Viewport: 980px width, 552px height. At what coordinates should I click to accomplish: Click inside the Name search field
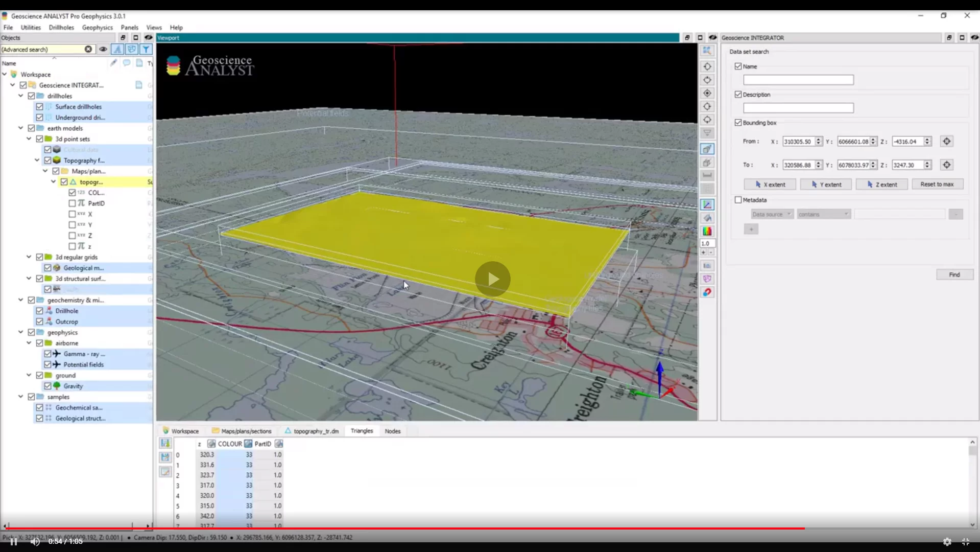pos(798,80)
